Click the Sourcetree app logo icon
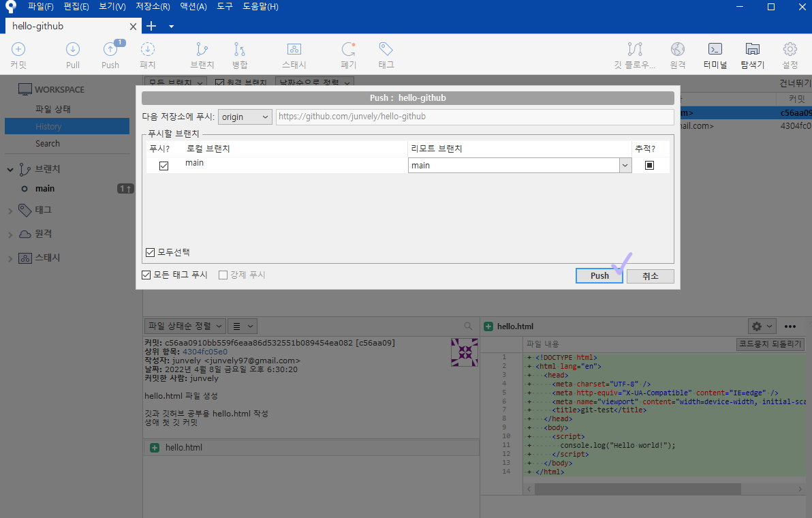 tap(10, 7)
